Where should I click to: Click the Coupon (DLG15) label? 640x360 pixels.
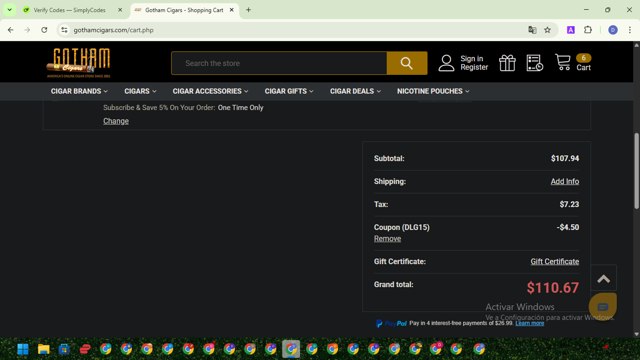coord(402,227)
